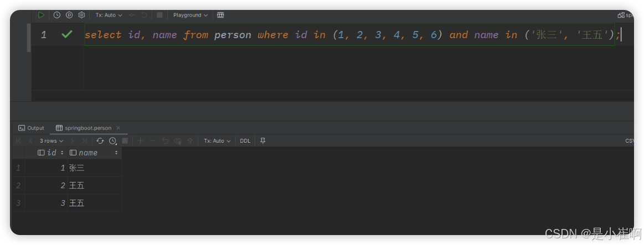Click the DDL button
Screen dimensions: 644x245
245,141
